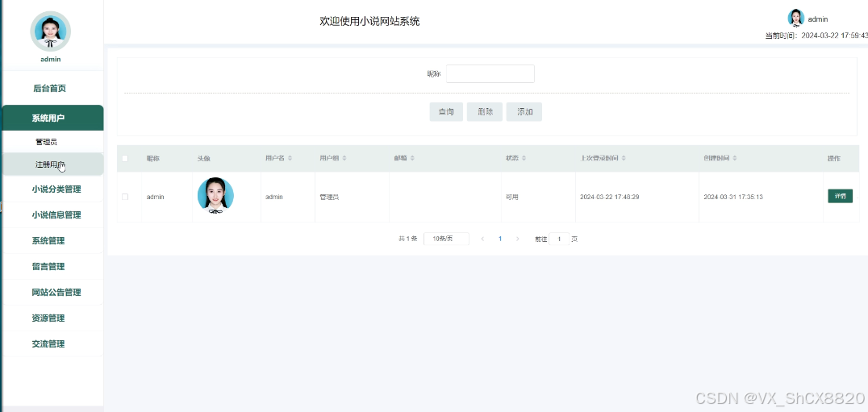Expand the 小说信息管理 sidebar menu
Image resolution: width=868 pixels, height=412 pixels.
coord(52,215)
